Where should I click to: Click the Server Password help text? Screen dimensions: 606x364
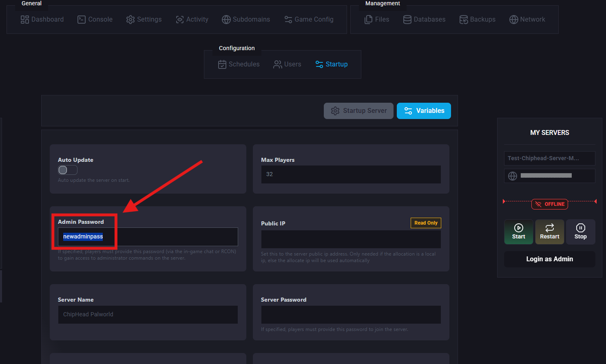click(334, 329)
